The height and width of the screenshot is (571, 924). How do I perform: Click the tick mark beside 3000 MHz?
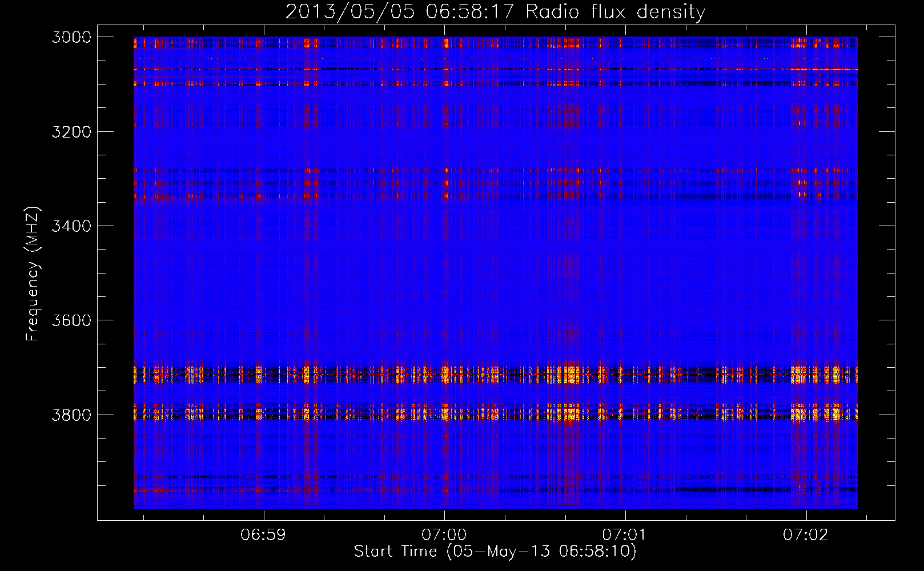pos(106,37)
